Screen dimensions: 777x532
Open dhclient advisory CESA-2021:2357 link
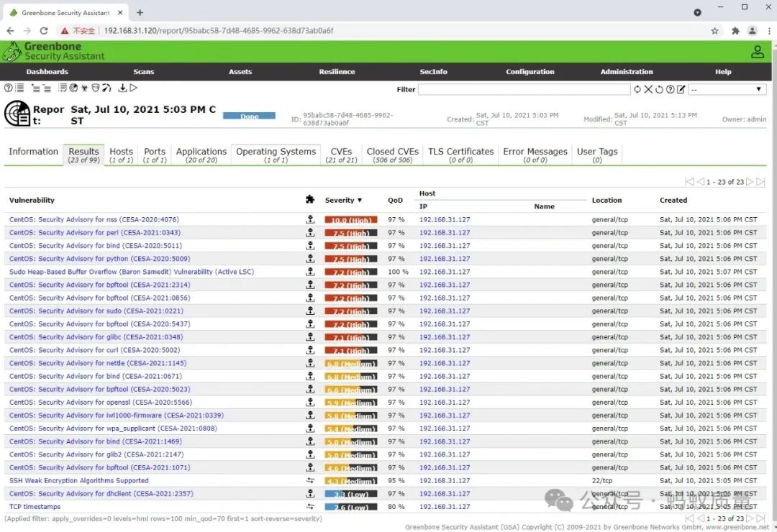[x=101, y=494]
